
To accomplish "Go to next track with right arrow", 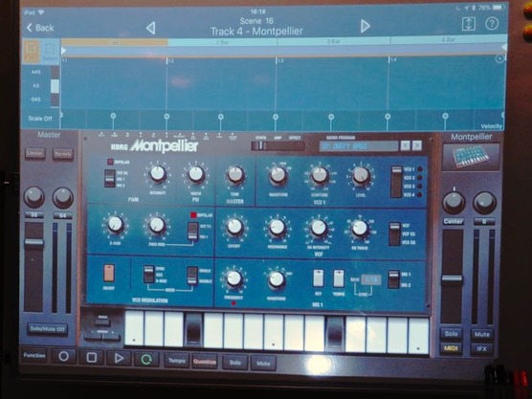I will tap(365, 26).
